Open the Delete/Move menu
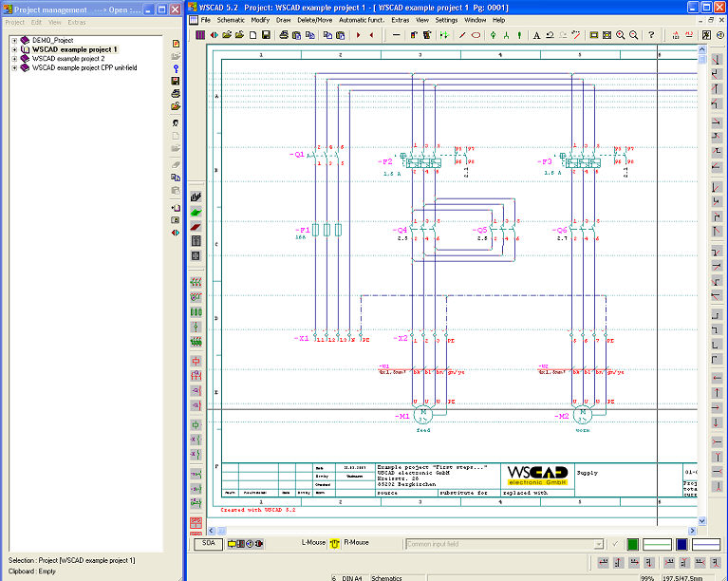 pyautogui.click(x=315, y=20)
